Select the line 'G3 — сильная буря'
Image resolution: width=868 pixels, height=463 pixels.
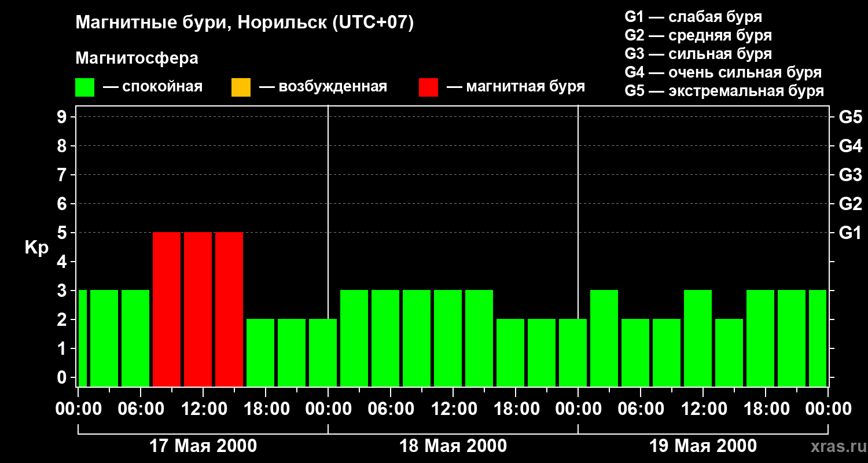pyautogui.click(x=698, y=54)
